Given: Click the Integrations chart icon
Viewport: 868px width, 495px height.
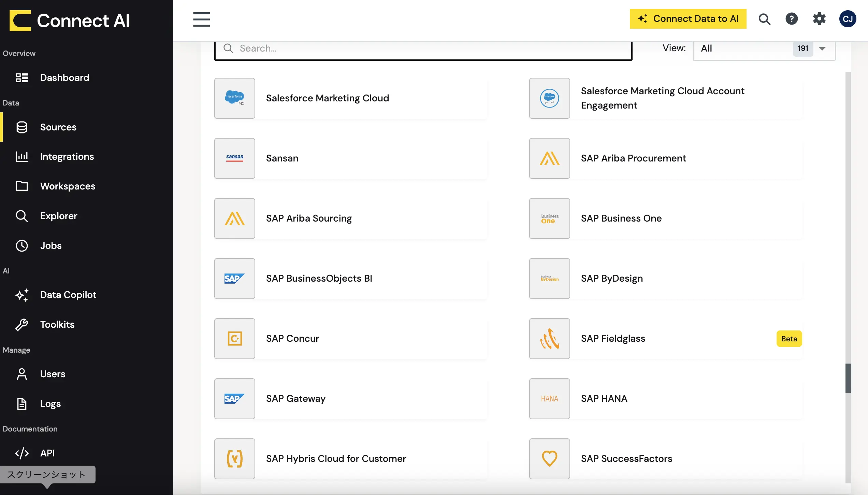Looking at the screenshot, I should [22, 157].
